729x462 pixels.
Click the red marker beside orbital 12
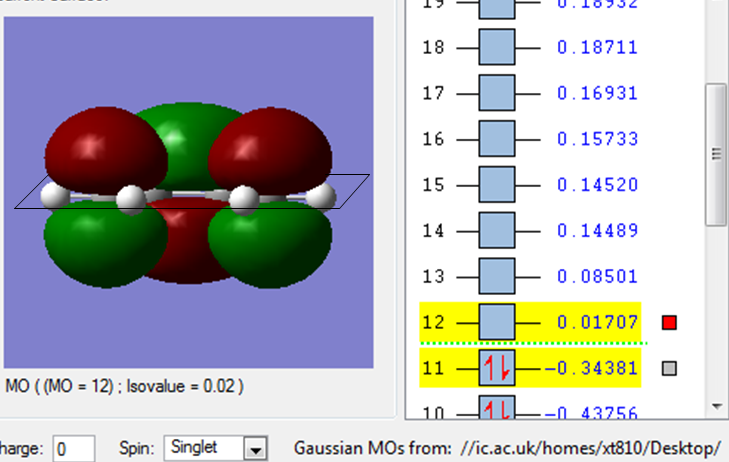[x=669, y=323]
